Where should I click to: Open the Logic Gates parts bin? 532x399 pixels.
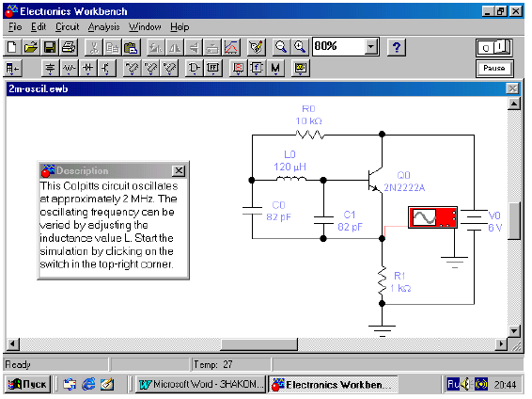194,69
